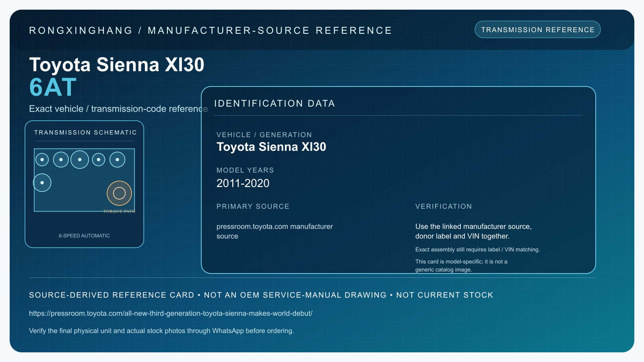Click the "RONGXINGHANG / MANUFACTURER-SOURCE REFERENCE" header
This screenshot has width=644, height=362.
click(x=211, y=31)
